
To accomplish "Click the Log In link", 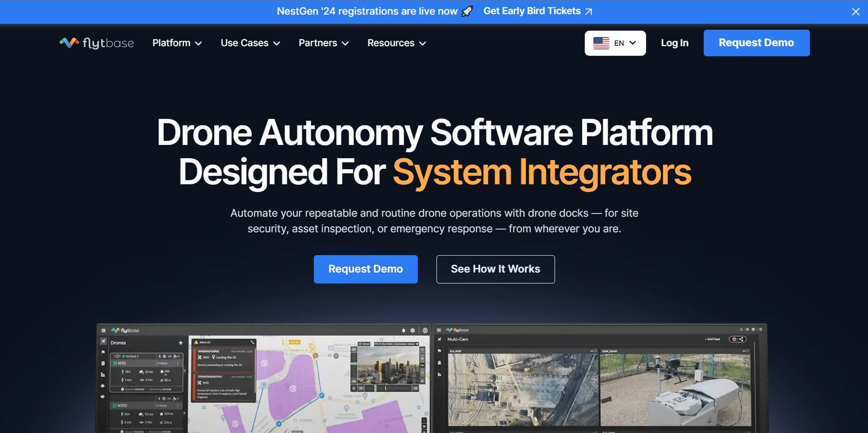I will coord(674,43).
